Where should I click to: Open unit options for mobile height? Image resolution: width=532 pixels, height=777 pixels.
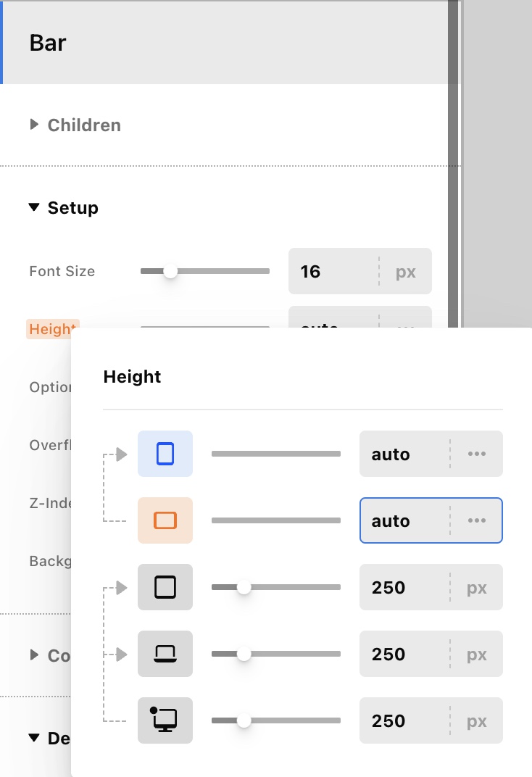click(476, 454)
